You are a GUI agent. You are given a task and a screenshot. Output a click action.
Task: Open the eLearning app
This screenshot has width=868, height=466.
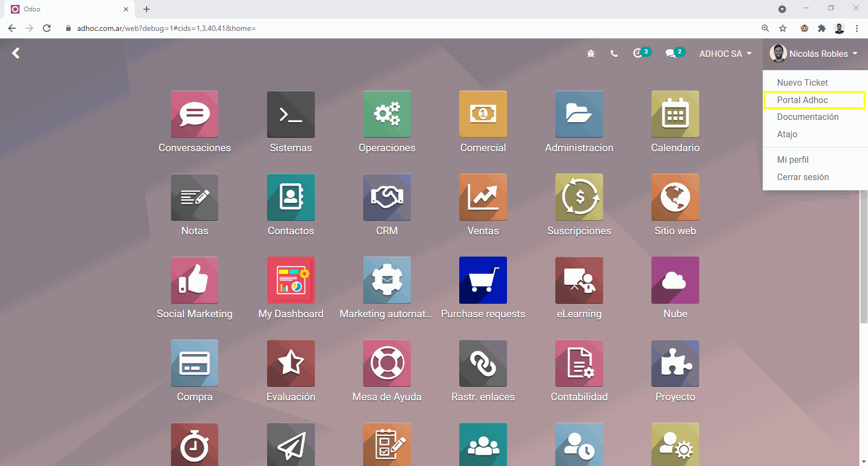click(579, 280)
